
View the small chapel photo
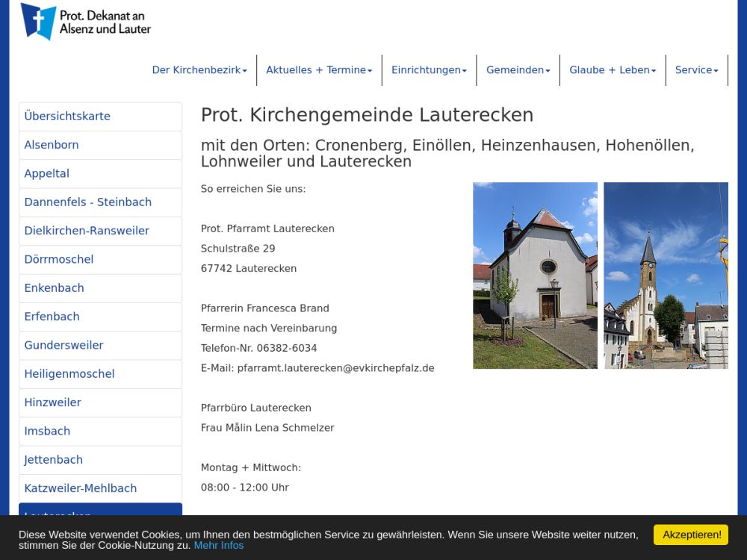click(x=535, y=276)
